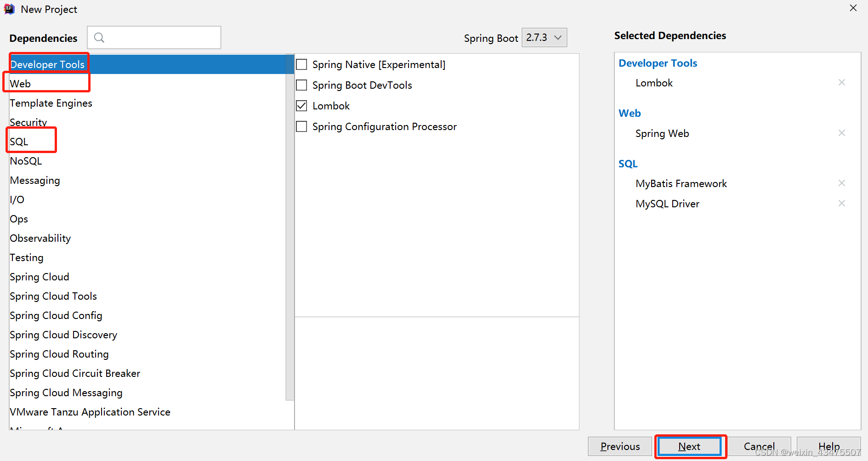The image size is (868, 461).
Task: Open the Spring Boot version dropdown
Action: (544, 38)
